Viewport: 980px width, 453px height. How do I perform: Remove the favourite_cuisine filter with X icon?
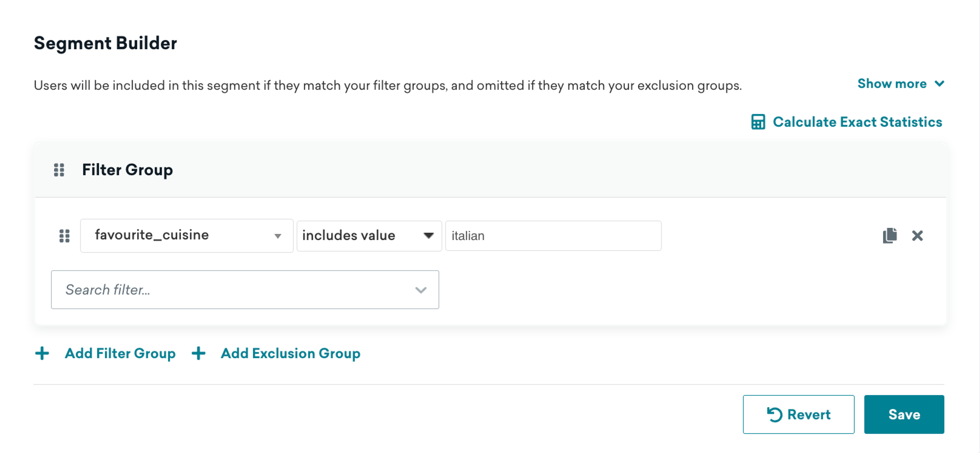(x=917, y=236)
